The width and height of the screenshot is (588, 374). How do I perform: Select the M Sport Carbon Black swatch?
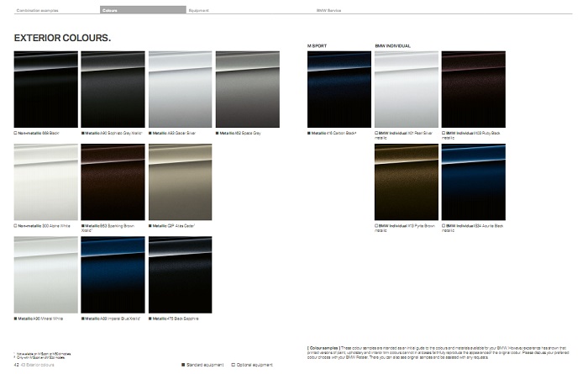pyautogui.click(x=339, y=89)
